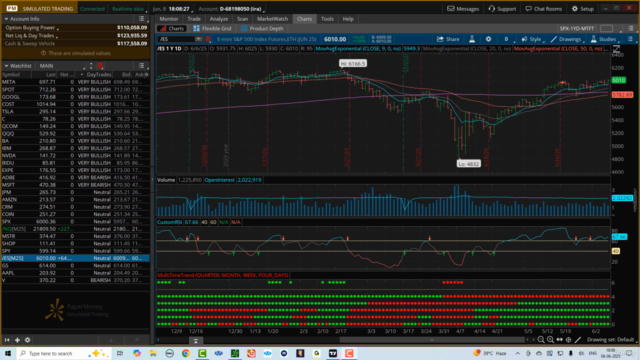Click the left sidebar go-to-first arrow icon
This screenshot has height=360, width=640.
pyautogui.click(x=7, y=340)
